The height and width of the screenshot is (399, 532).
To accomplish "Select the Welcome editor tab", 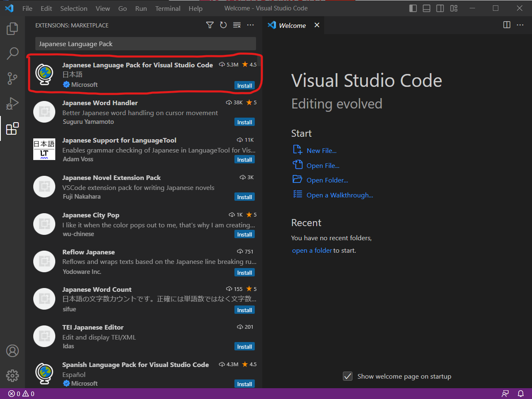I will coord(292,25).
